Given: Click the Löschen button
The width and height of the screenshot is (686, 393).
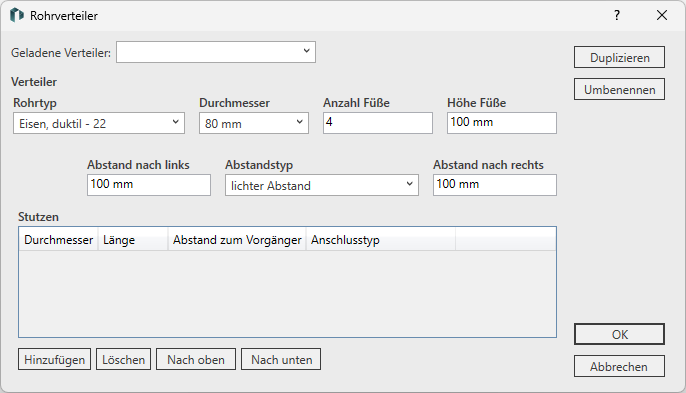Looking at the screenshot, I should pyautogui.click(x=123, y=359).
